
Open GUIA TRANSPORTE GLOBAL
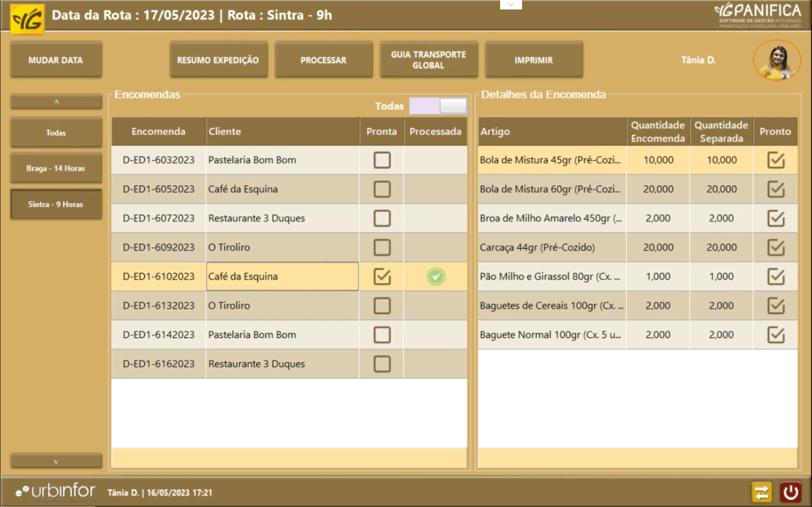click(428, 60)
